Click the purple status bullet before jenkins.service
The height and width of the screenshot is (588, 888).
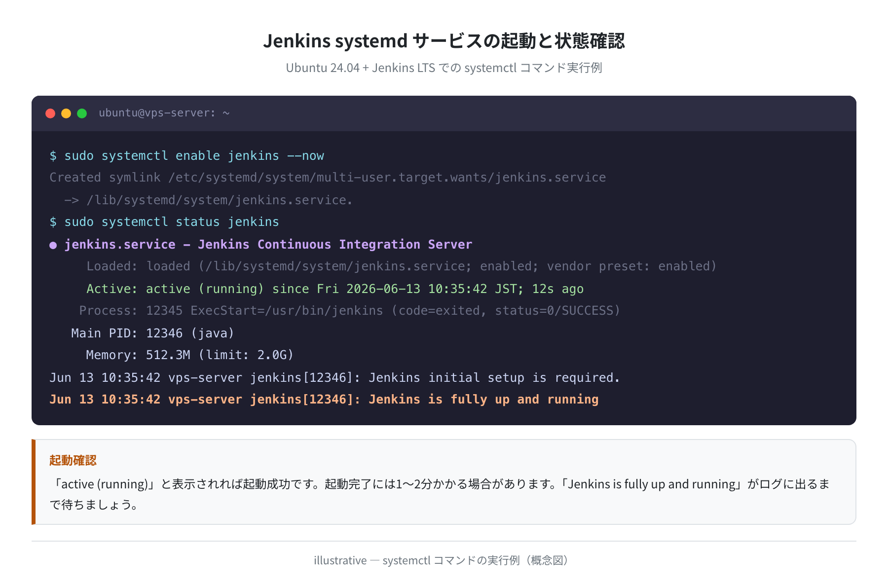53,245
